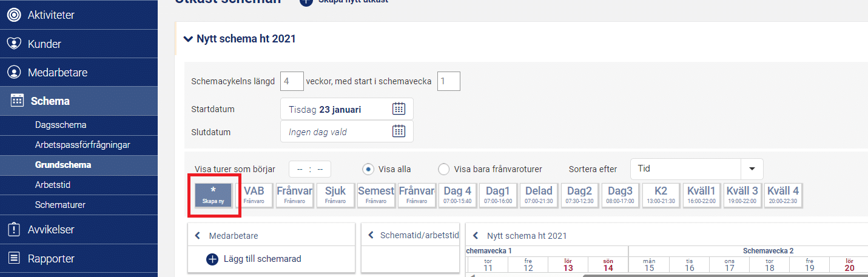868x277 pixels.
Task: Collapse the Schematid/arbetstid column
Action: [369, 236]
